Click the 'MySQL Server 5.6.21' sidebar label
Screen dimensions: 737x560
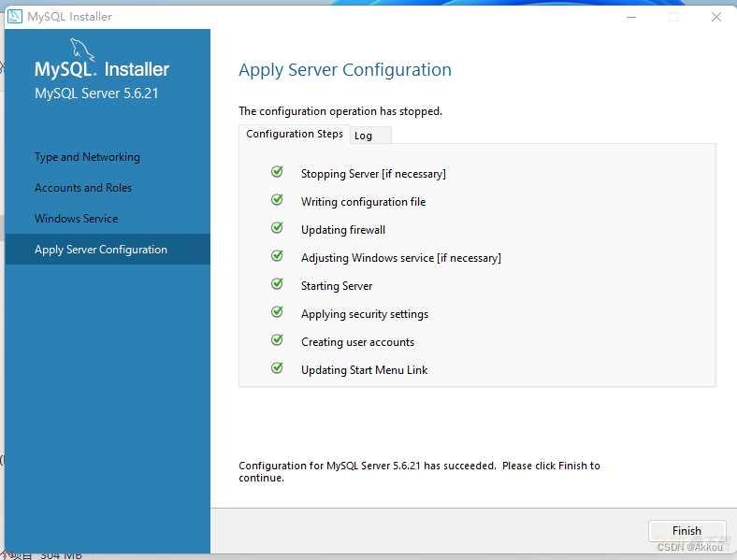96,93
